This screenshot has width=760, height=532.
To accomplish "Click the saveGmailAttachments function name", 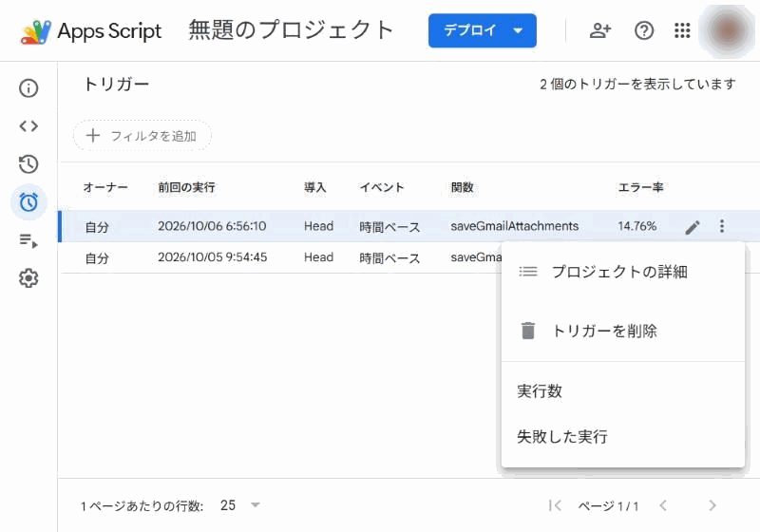I will click(x=515, y=226).
